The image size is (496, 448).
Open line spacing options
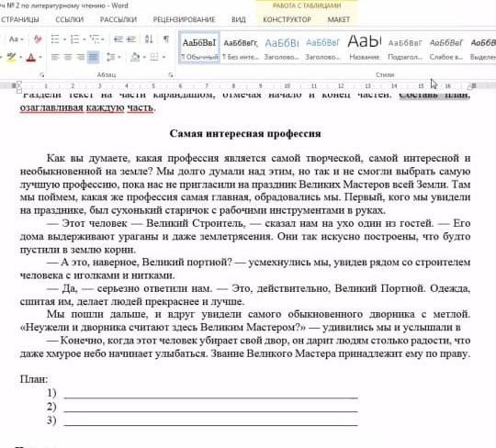pyautogui.click(x=110, y=57)
